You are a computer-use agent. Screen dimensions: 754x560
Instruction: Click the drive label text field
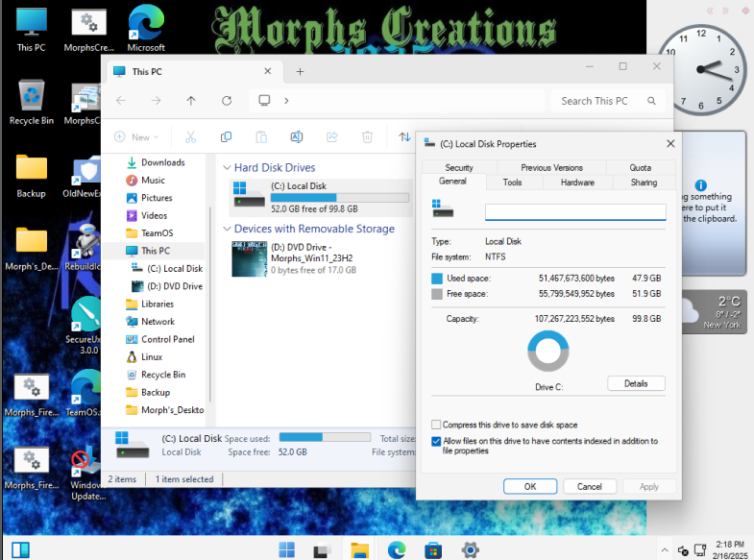pos(575,211)
